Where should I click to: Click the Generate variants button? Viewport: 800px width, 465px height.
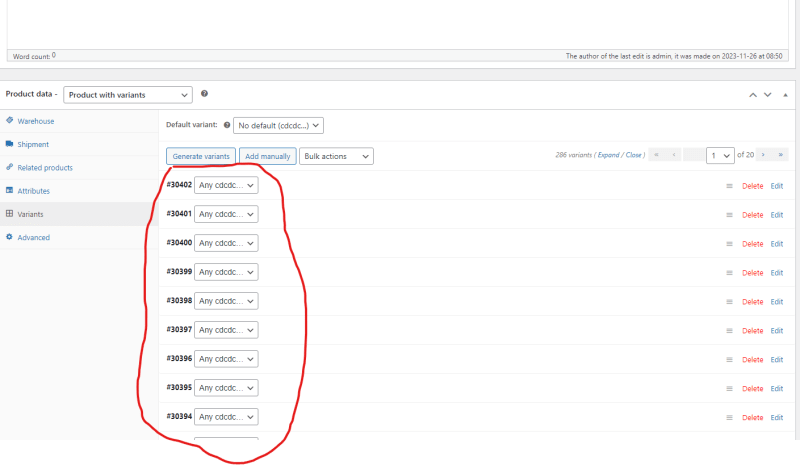201,156
